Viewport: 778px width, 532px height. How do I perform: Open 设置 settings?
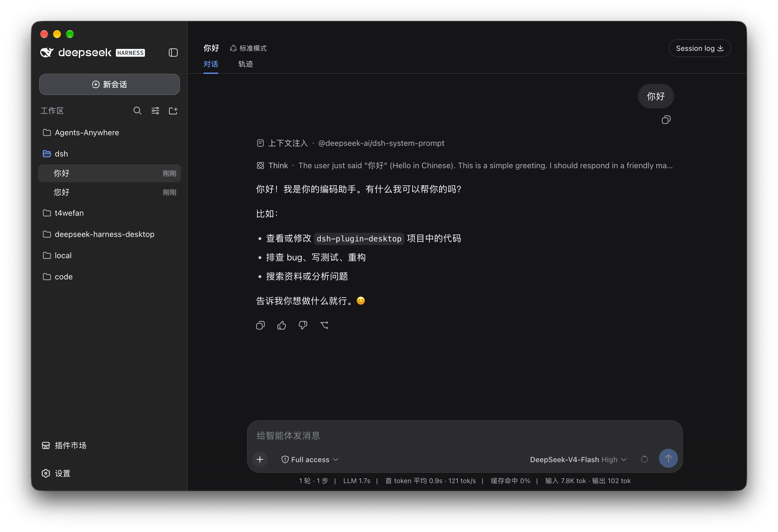[56, 473]
